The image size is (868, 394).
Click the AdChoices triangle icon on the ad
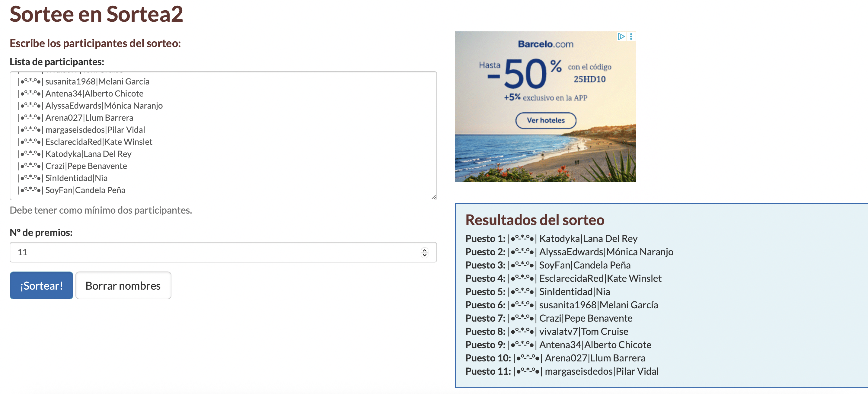(621, 37)
